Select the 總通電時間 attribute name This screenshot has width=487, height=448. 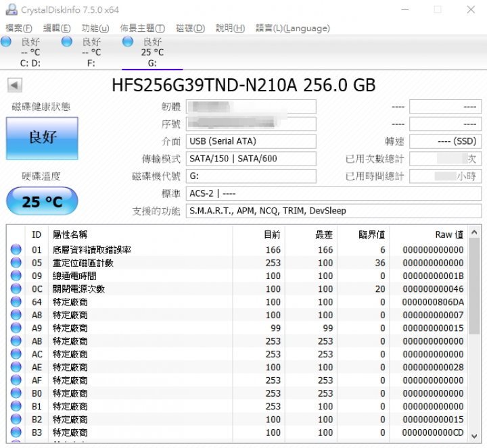pos(74,276)
